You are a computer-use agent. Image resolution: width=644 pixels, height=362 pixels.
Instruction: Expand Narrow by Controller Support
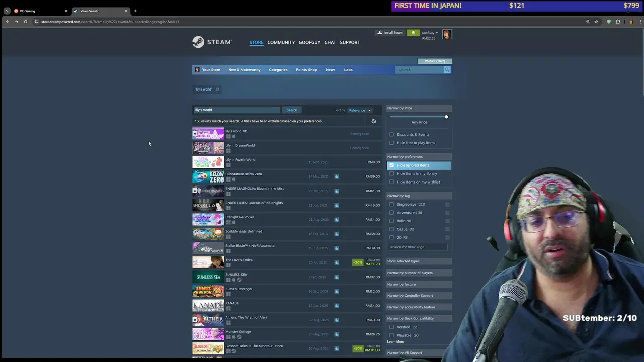click(x=419, y=296)
